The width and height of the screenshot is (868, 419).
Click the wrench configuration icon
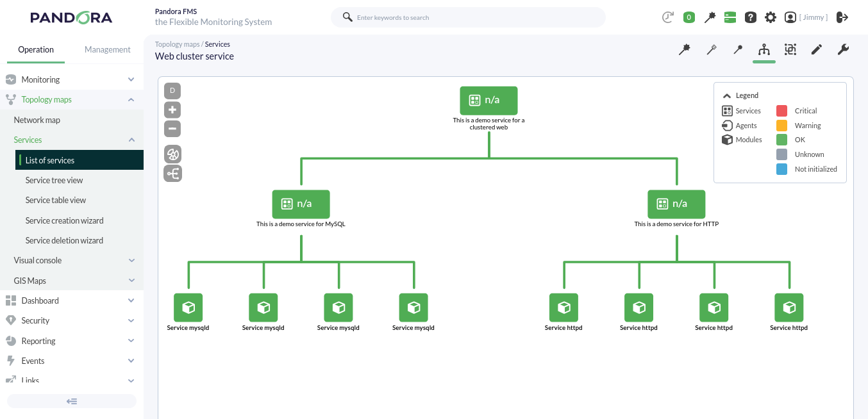[844, 49]
